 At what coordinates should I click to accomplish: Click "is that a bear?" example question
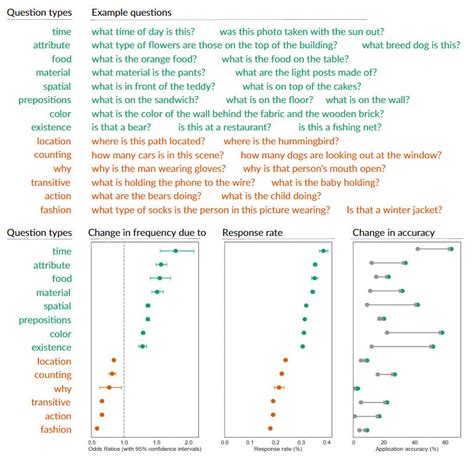pos(121,127)
